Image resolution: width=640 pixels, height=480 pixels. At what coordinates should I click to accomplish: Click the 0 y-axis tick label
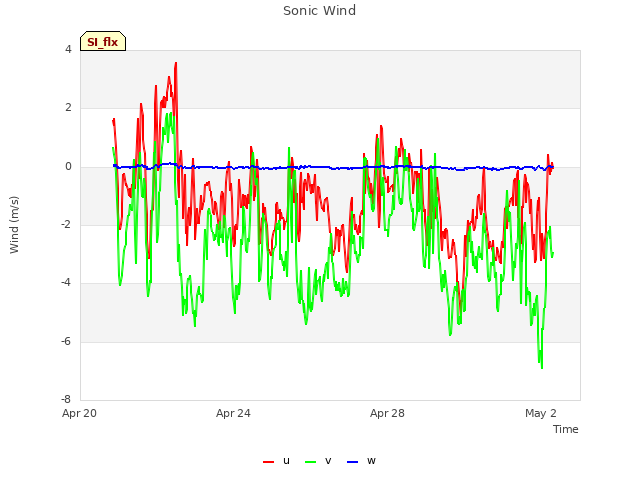click(68, 166)
